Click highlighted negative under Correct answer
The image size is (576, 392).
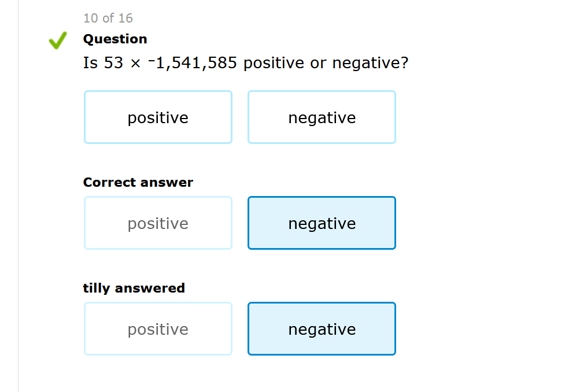tap(322, 223)
